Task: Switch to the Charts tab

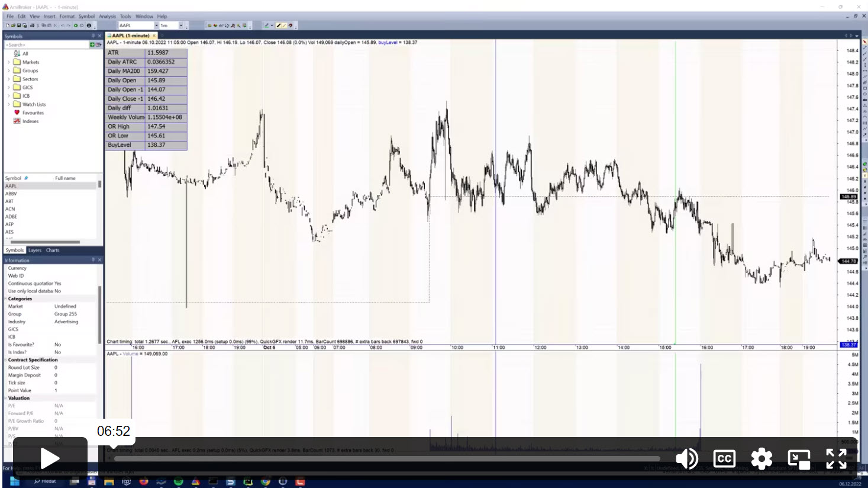Action: 53,250
